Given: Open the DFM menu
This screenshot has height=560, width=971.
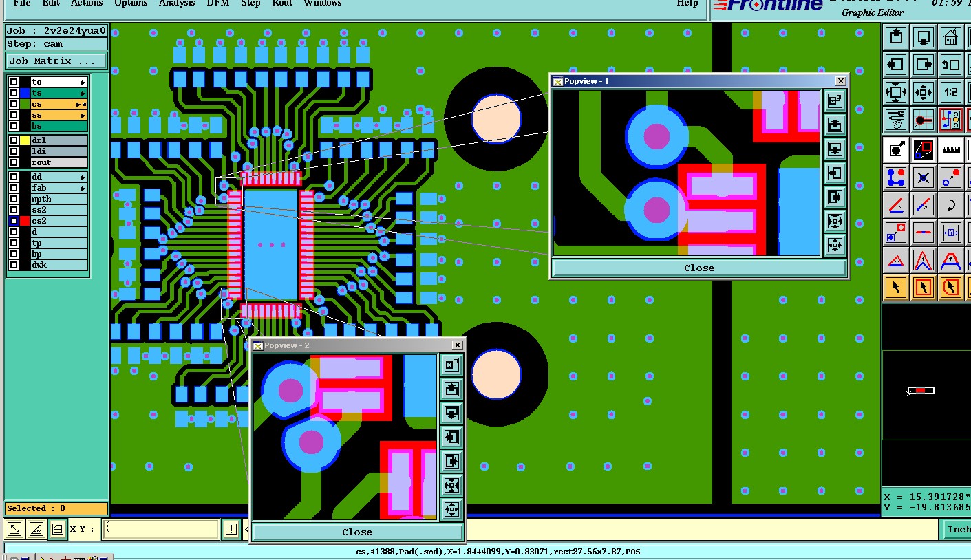Looking at the screenshot, I should point(218,3).
